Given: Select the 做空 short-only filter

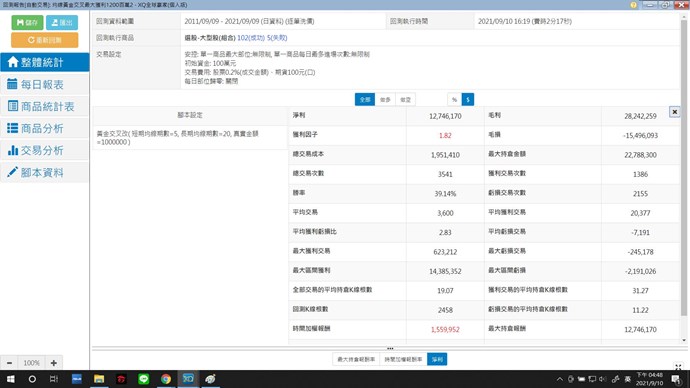Looking at the screenshot, I should (x=405, y=99).
